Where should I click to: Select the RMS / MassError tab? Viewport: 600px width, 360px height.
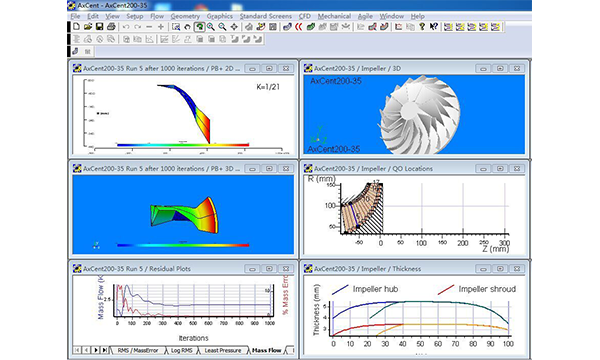click(x=138, y=350)
